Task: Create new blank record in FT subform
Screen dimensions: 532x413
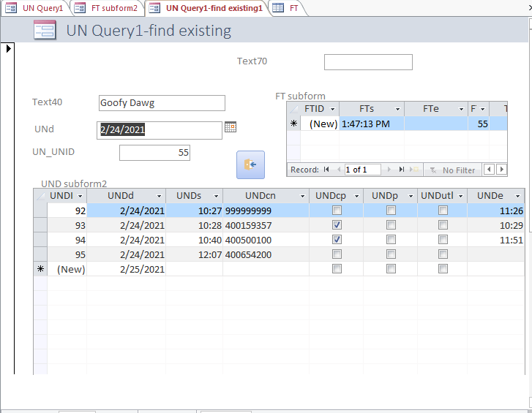Action: click(413, 170)
